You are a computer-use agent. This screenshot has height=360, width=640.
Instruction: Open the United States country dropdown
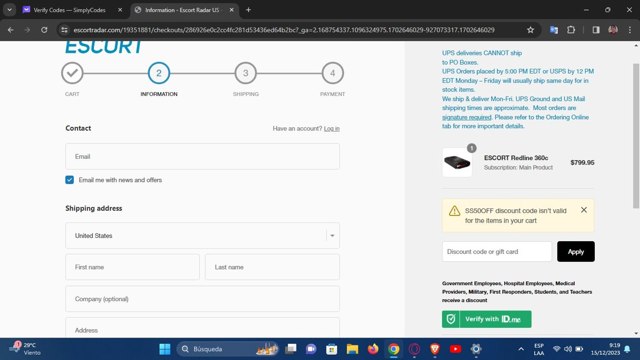click(202, 236)
